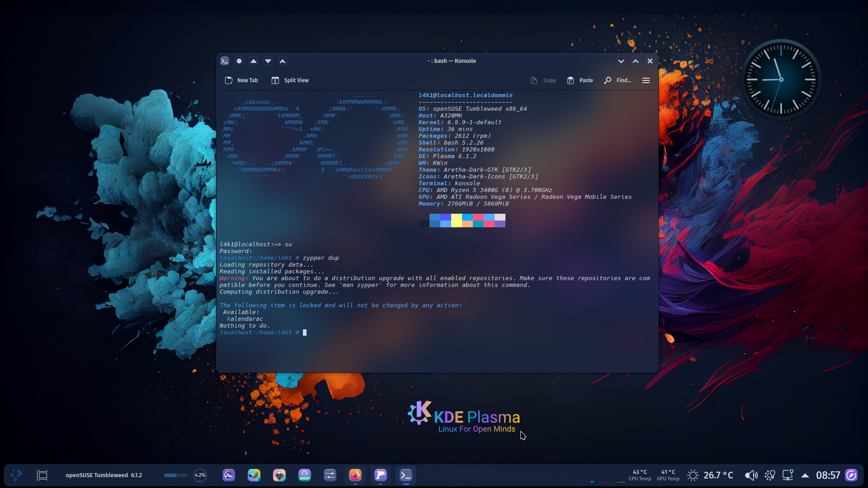Click the Konsole titlebar up-chevron (maximize) button

636,61
